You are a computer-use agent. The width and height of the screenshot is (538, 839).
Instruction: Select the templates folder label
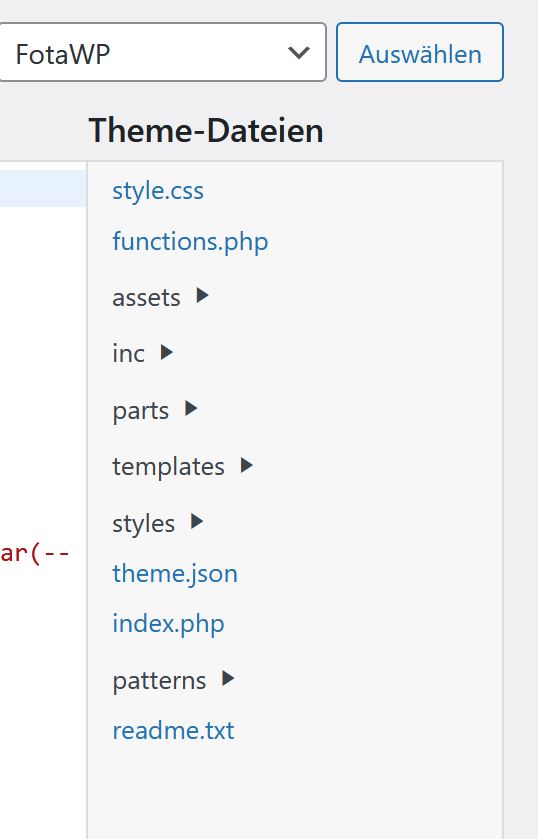pyautogui.click(x=168, y=467)
